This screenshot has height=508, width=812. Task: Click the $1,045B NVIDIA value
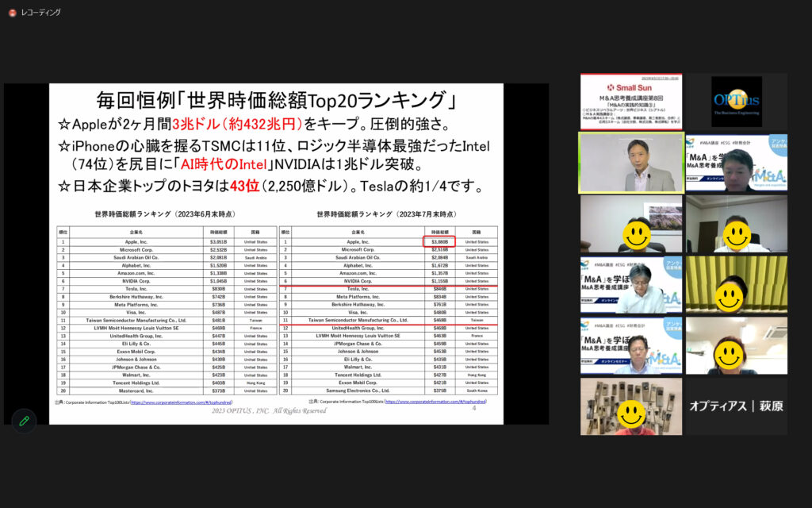point(218,281)
